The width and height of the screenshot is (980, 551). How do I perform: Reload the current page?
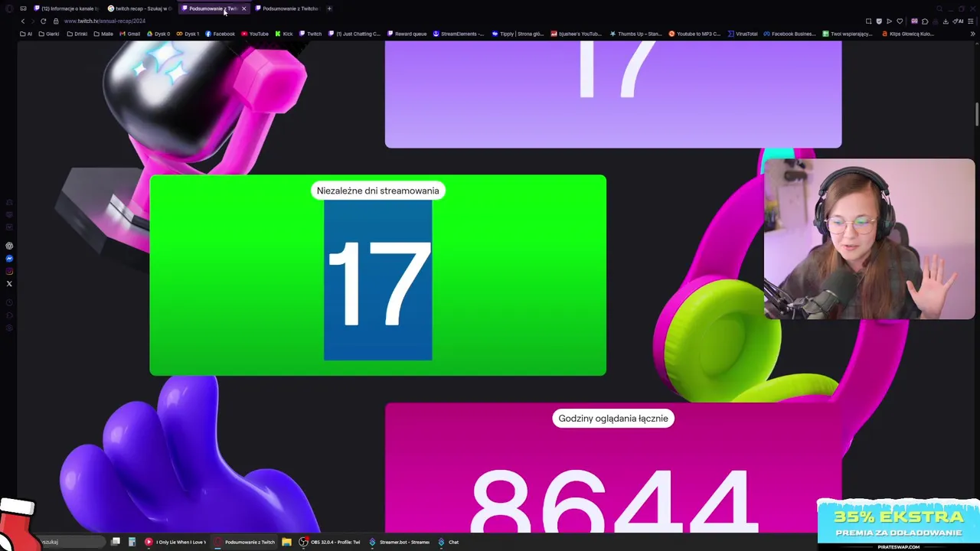pos(43,21)
